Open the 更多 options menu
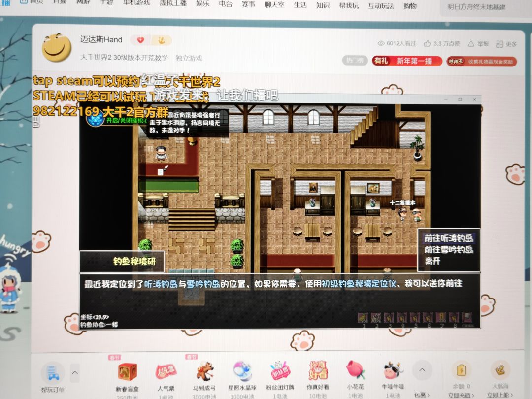Screen dimensions: 532x399 (x=506, y=44)
